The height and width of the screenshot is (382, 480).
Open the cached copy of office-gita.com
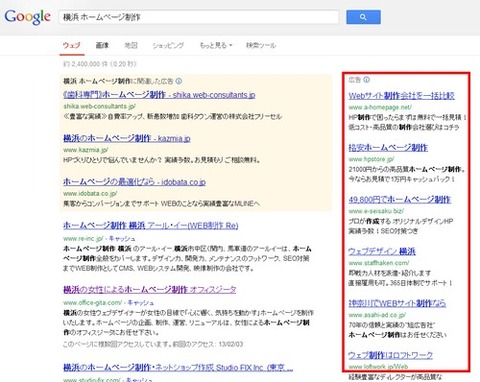141,302
